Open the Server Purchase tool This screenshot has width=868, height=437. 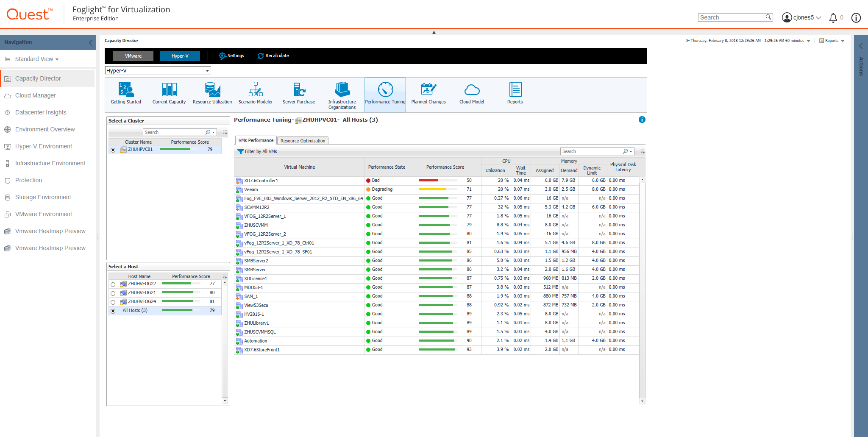coord(299,90)
